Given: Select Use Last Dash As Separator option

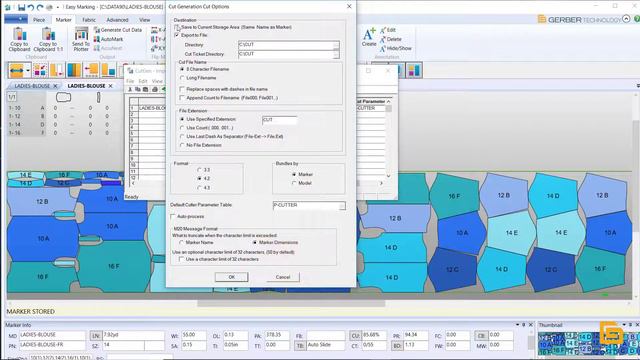Looking at the screenshot, I should [x=182, y=136].
